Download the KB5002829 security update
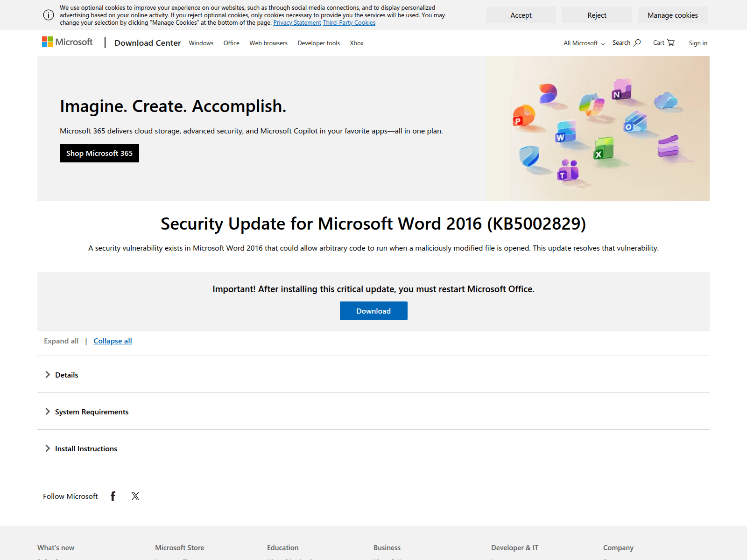This screenshot has height=560, width=747. (x=373, y=311)
